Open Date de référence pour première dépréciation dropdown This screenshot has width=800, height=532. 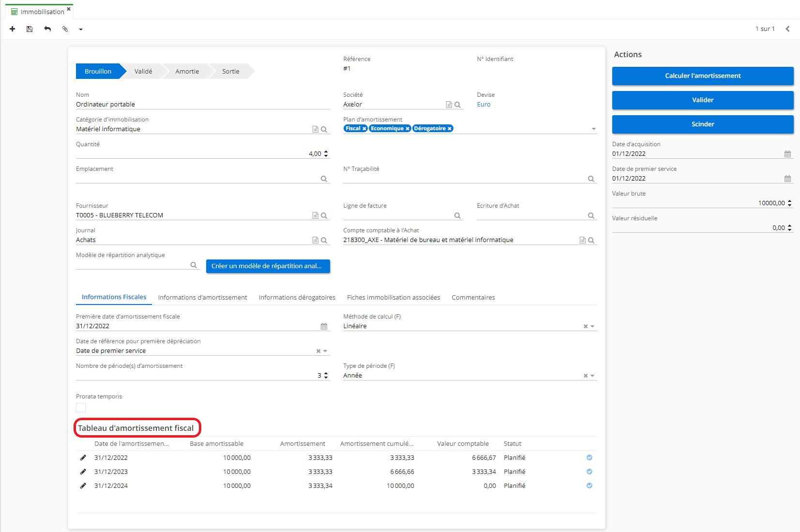click(x=325, y=351)
